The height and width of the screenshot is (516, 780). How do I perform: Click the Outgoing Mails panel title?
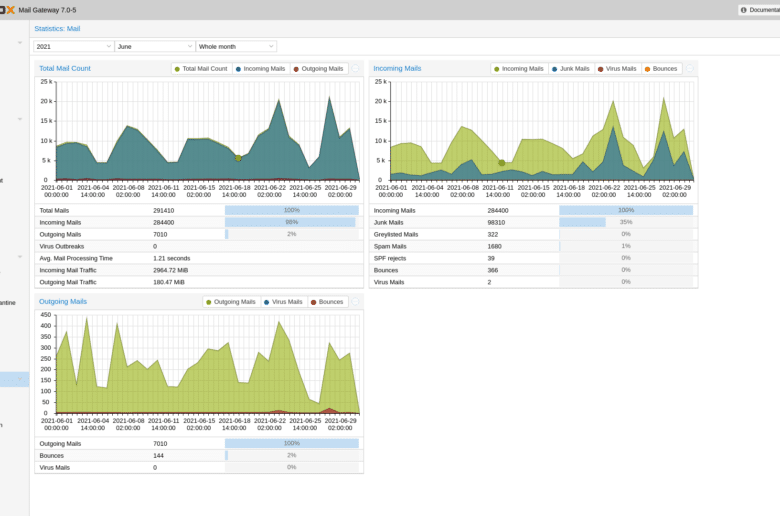(63, 302)
